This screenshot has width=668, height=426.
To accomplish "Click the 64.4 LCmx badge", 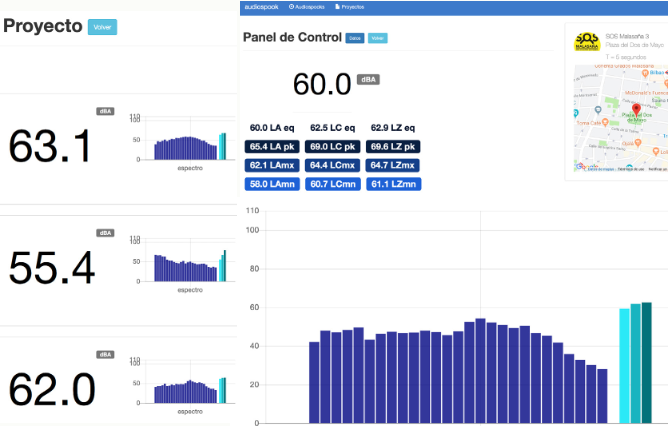I will pos(332,165).
